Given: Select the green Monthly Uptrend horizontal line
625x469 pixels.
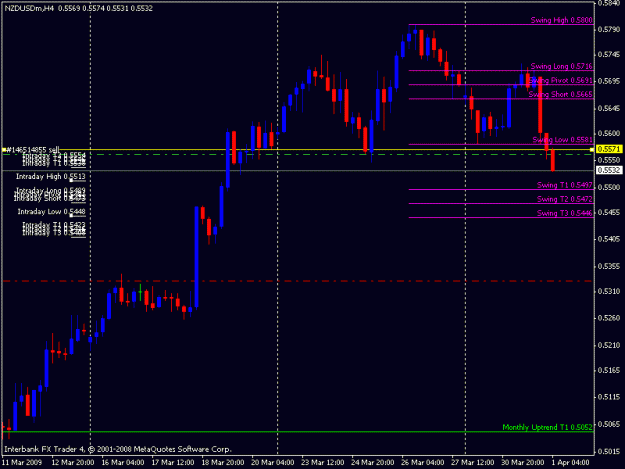Looking at the screenshot, I should pos(298,432).
